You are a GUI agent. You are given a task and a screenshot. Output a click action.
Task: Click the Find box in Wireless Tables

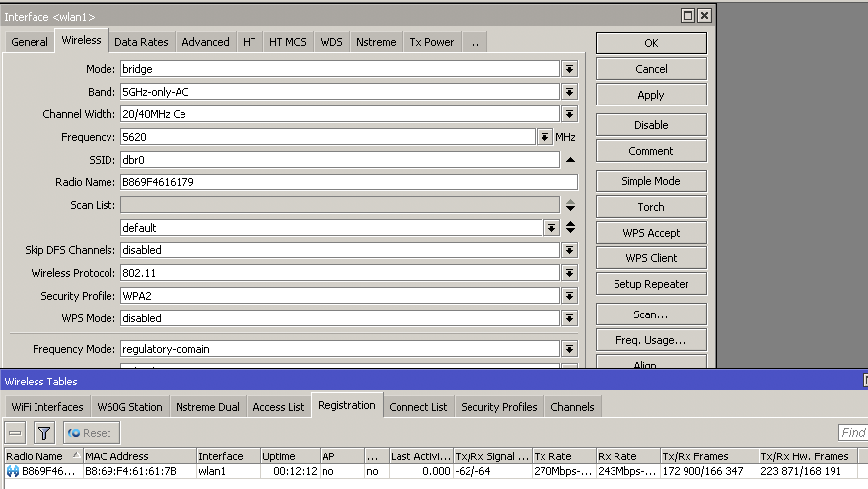point(853,432)
